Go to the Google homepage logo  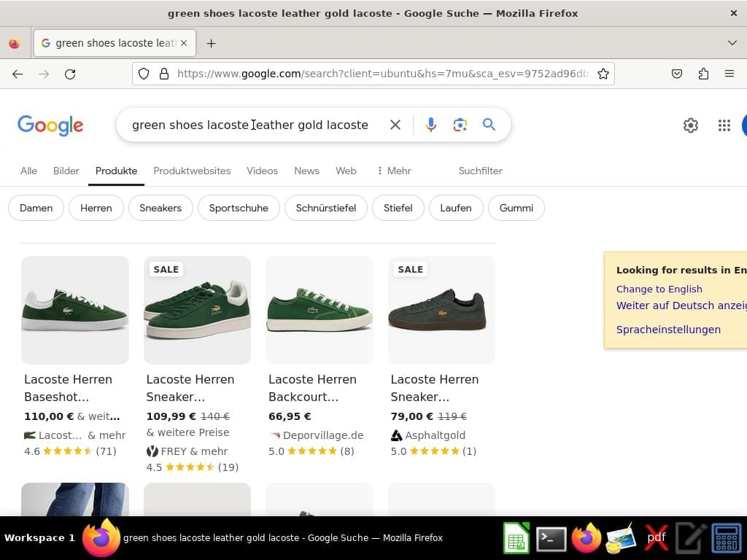[x=50, y=125]
